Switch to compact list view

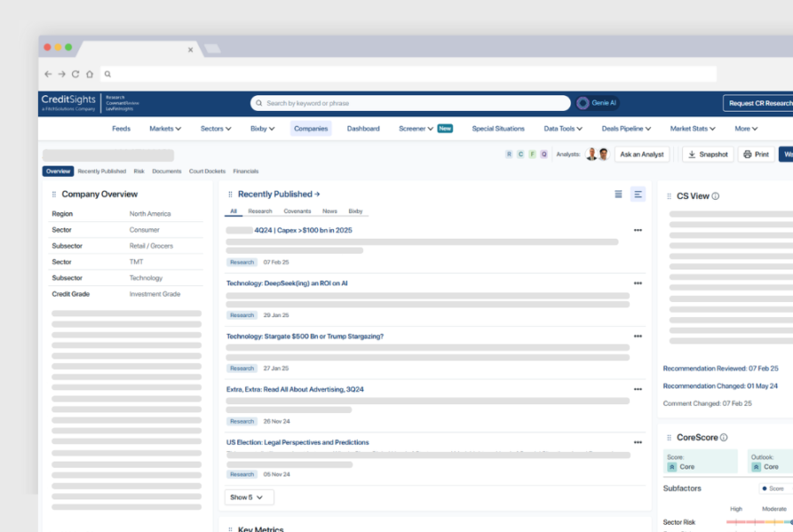618,194
